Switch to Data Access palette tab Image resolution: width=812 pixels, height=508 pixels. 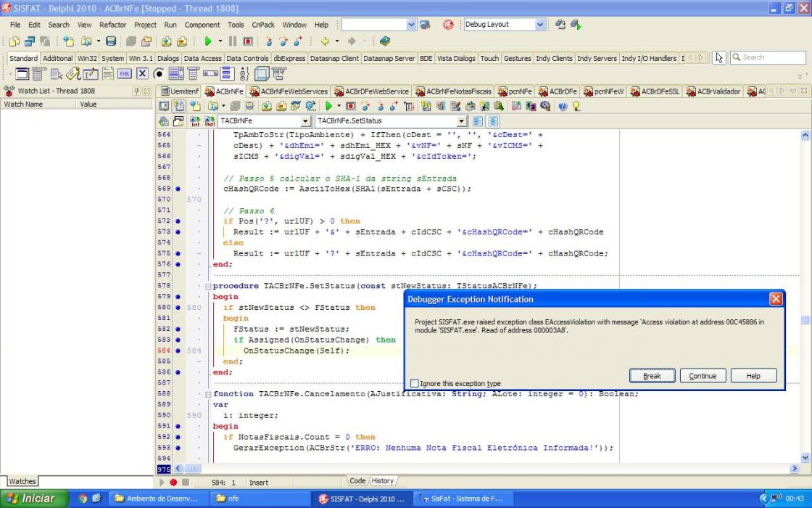(202, 58)
